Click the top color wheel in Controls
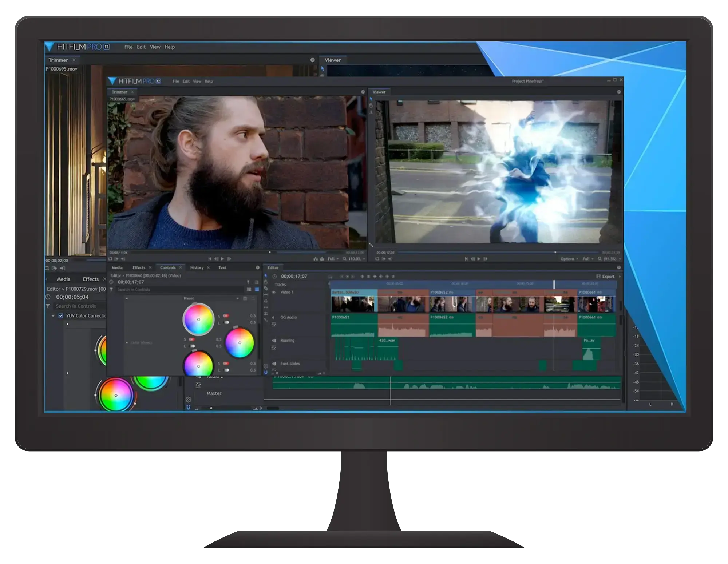This screenshot has width=728, height=564. click(x=198, y=319)
